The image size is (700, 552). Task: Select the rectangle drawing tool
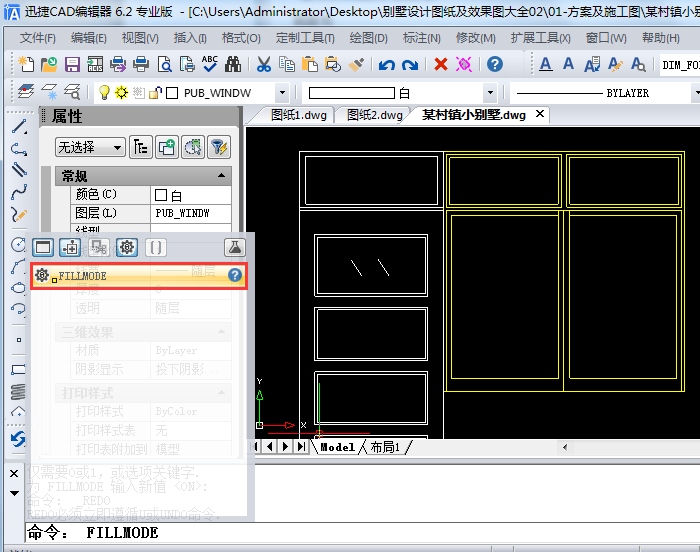pyautogui.click(x=19, y=369)
